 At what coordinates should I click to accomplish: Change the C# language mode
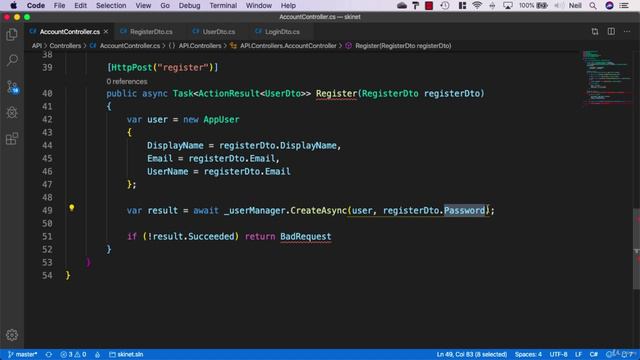pyautogui.click(x=594, y=354)
